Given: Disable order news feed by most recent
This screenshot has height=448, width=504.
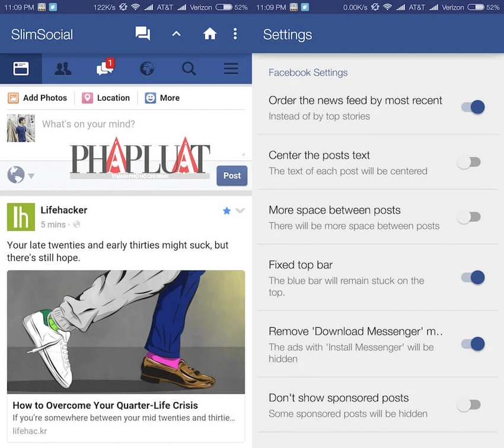Looking at the screenshot, I should (x=473, y=107).
